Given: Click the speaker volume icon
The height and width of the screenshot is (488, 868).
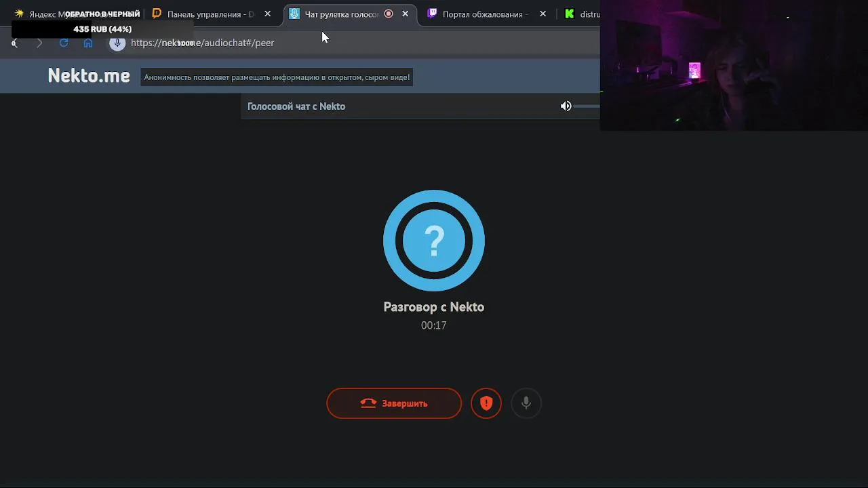Looking at the screenshot, I should coord(566,106).
